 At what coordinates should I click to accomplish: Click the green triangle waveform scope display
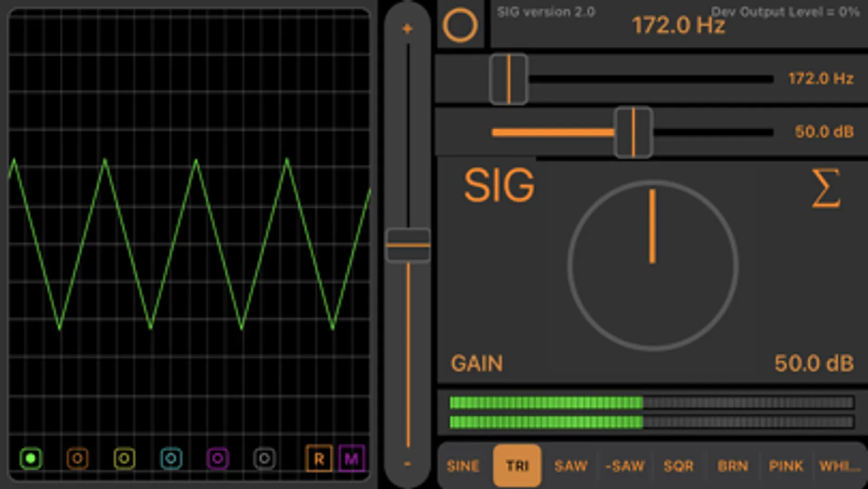pyautogui.click(x=189, y=244)
